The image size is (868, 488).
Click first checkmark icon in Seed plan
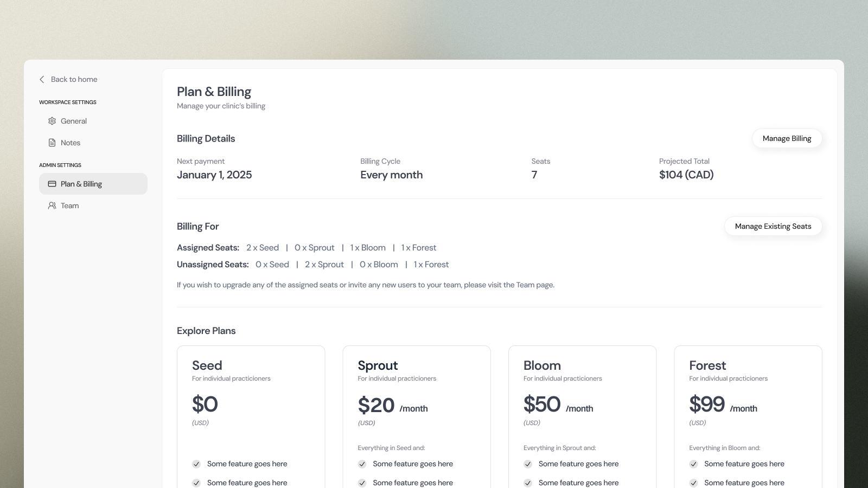(196, 464)
